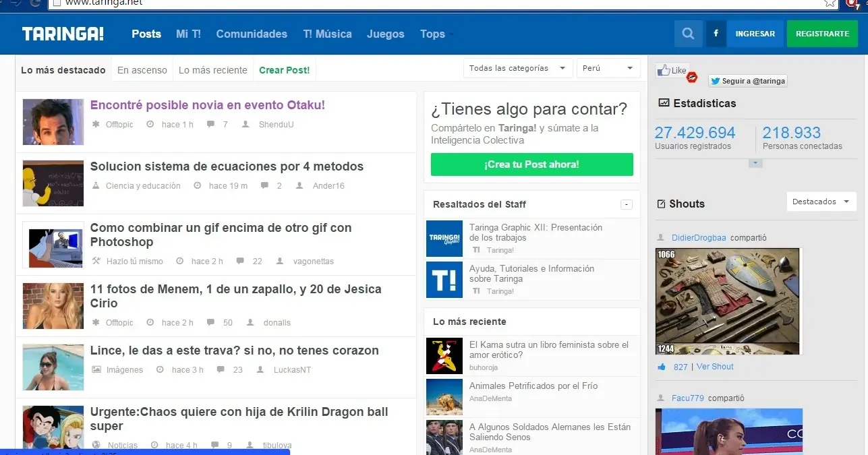Click the medieval weapons shout image
The image size is (868, 455).
[728, 301]
